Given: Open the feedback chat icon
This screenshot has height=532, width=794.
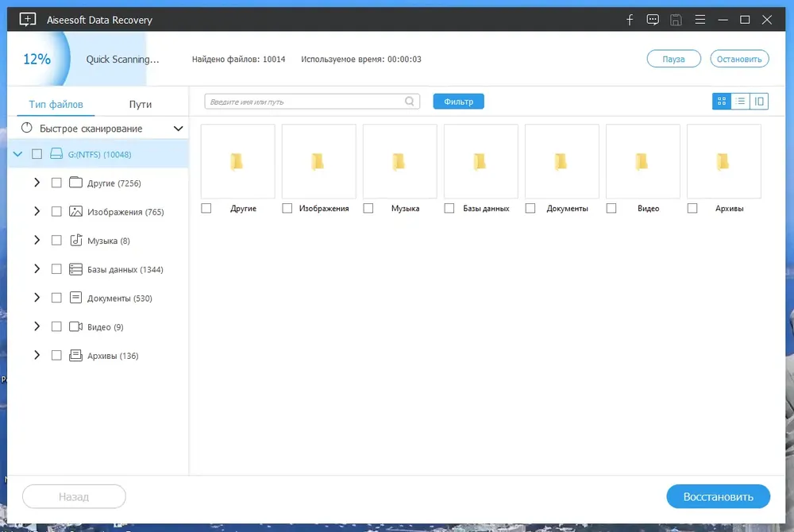Looking at the screenshot, I should (653, 20).
